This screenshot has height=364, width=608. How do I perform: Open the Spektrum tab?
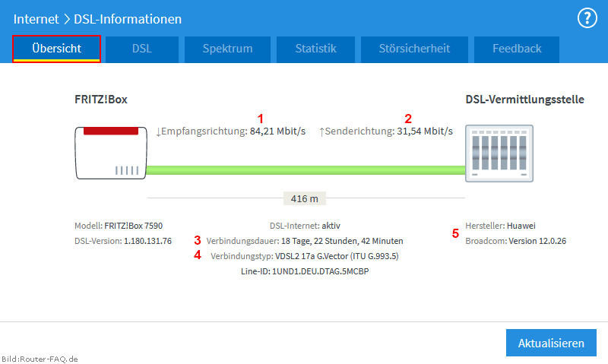coord(227,49)
